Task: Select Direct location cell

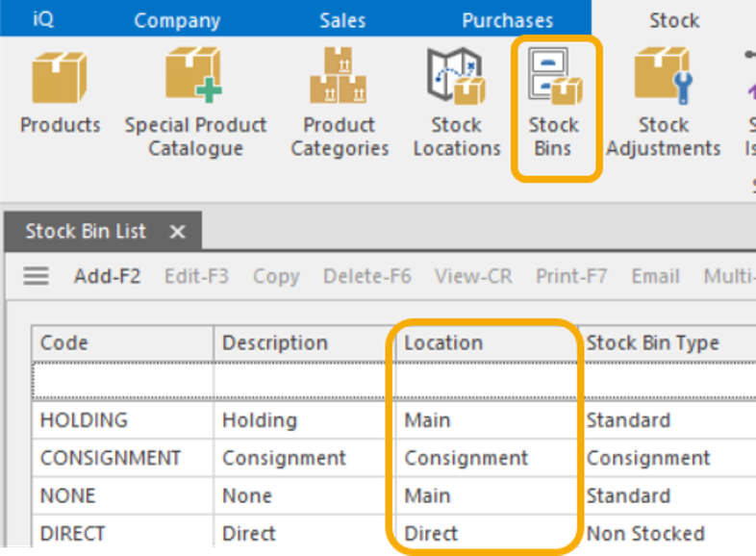Action: point(486,533)
